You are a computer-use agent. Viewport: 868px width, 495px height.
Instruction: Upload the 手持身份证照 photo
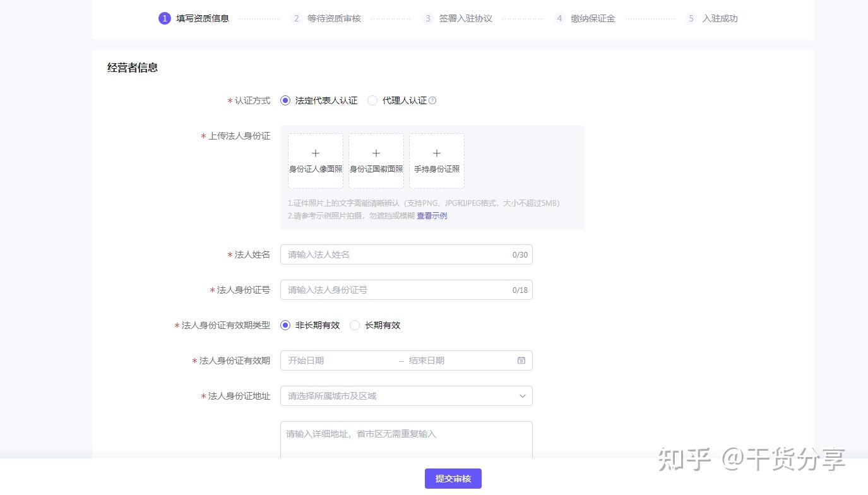click(437, 161)
